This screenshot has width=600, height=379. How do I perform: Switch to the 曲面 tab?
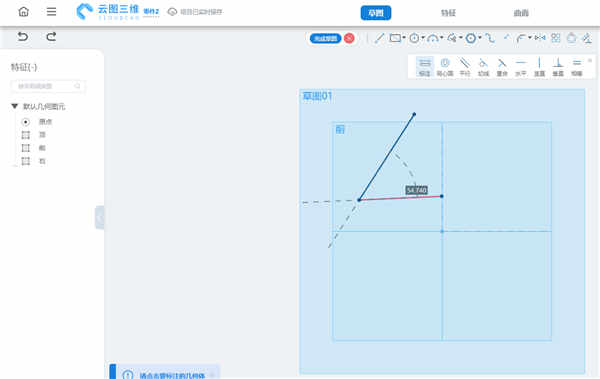521,13
